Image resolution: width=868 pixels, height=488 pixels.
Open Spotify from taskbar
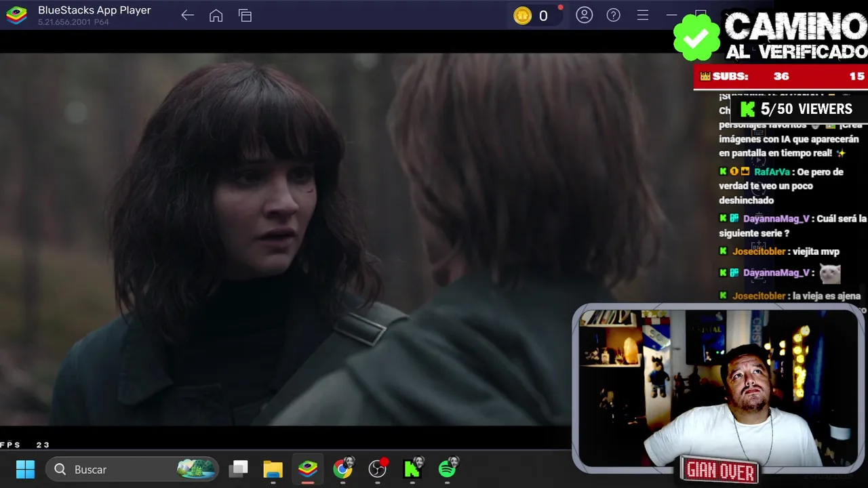coord(448,468)
